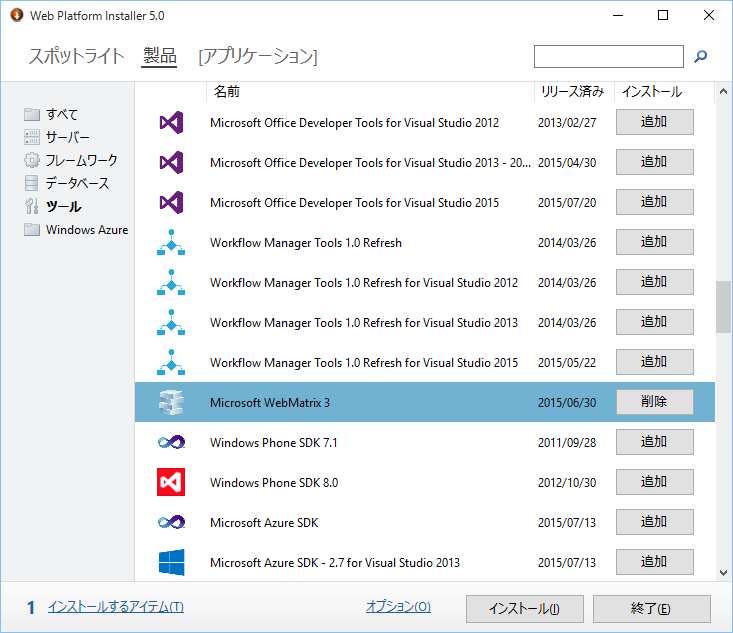
Task: Select the Windows Azure category
Action: [x=87, y=230]
